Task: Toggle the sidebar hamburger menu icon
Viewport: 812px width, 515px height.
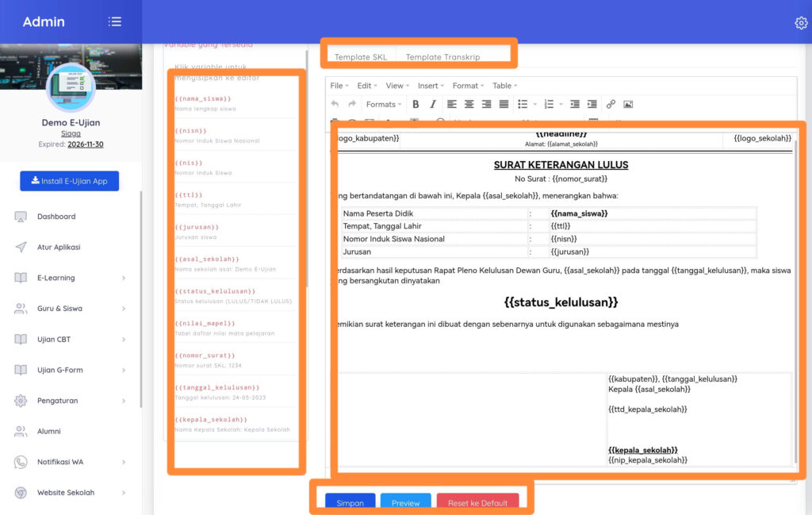Action: 114,21
